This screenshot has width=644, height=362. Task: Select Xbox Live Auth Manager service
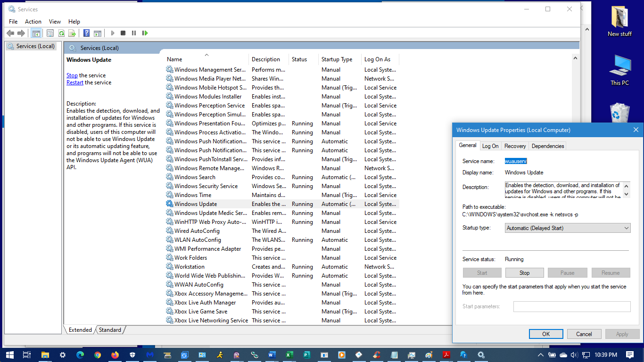(282, 303)
